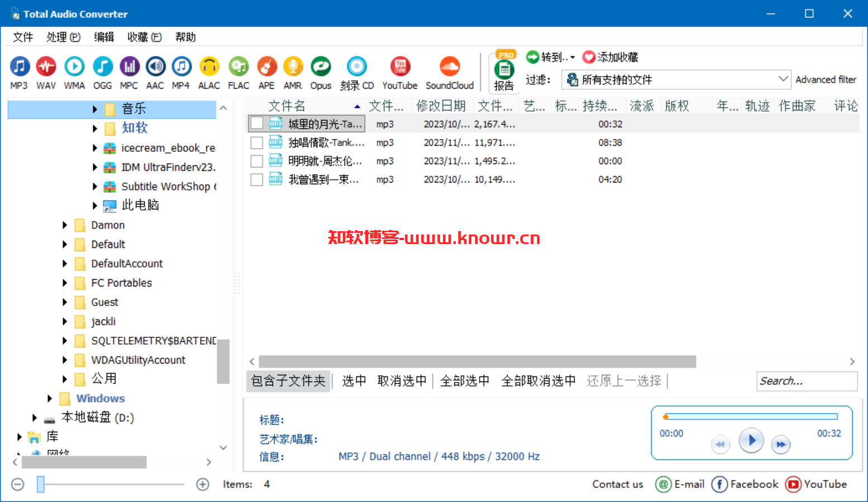Open the 收藏 menu
Screen dimensions: 868x502
145,37
